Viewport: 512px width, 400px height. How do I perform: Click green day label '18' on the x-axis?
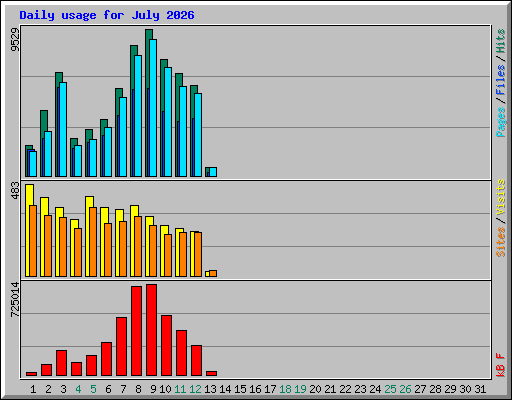(285, 389)
